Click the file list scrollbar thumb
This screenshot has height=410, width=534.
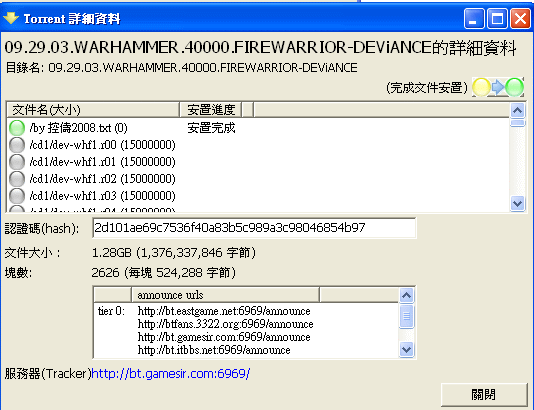tap(518, 123)
